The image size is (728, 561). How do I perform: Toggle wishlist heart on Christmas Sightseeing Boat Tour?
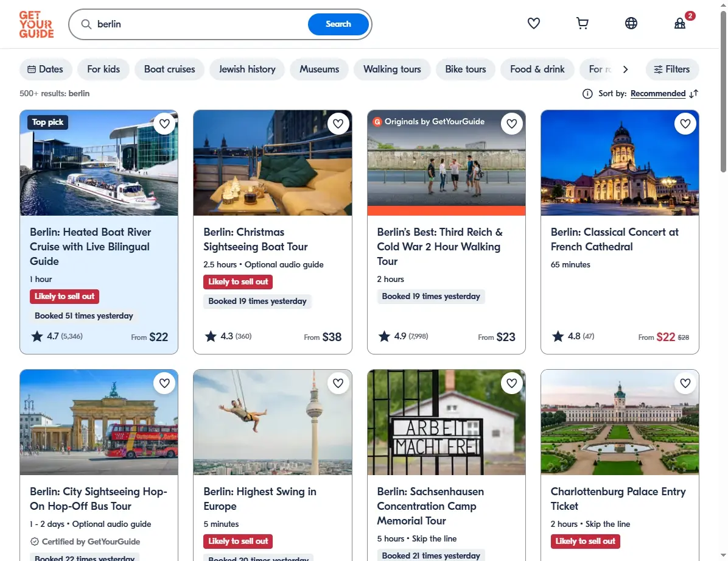click(x=338, y=124)
